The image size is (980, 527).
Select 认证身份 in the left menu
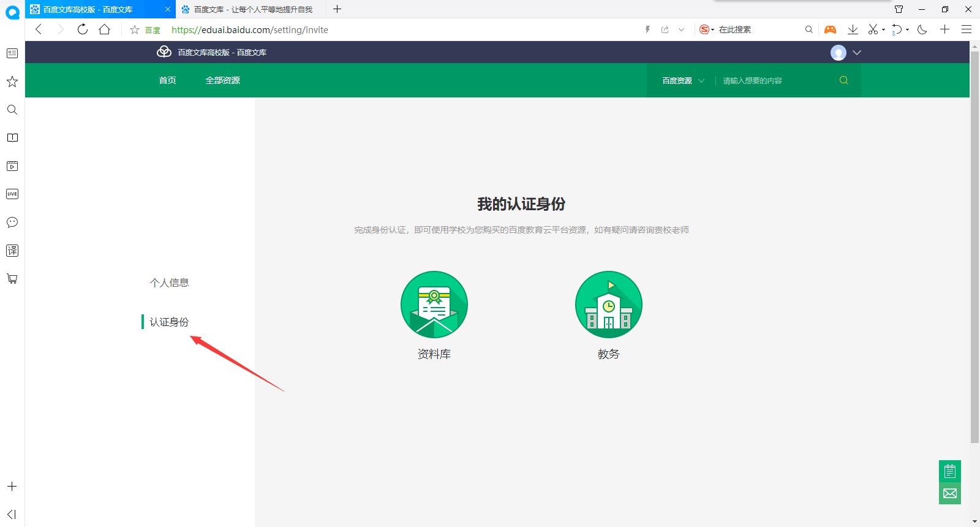coord(170,322)
